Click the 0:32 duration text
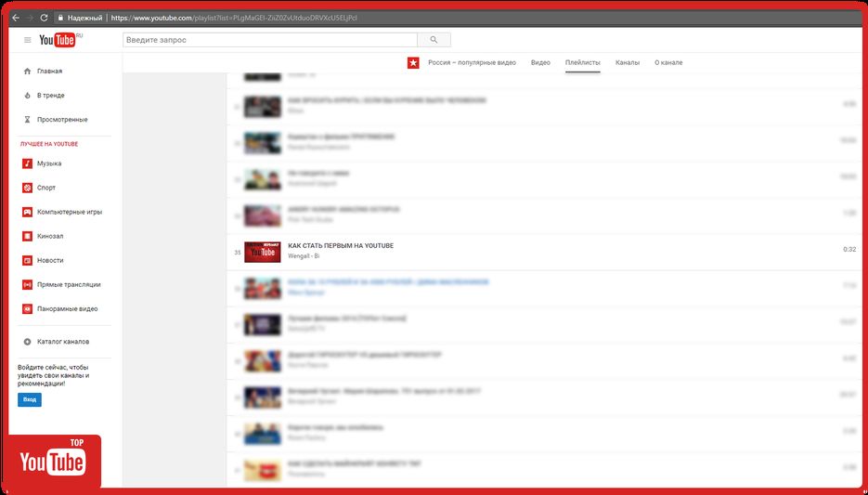Image resolution: width=868 pixels, height=495 pixels. pos(849,250)
